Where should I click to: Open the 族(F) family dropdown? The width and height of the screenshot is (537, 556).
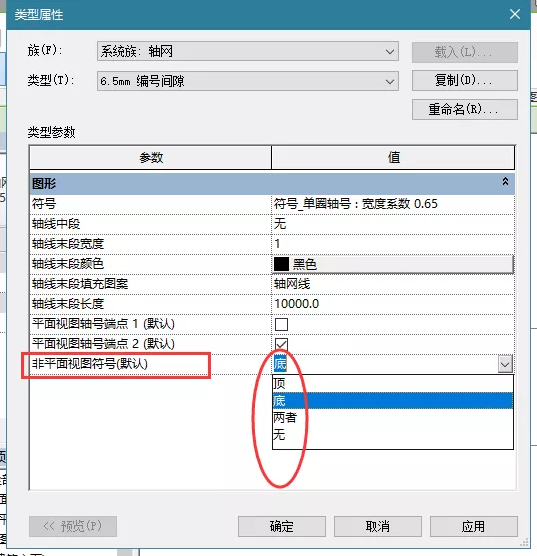248,51
